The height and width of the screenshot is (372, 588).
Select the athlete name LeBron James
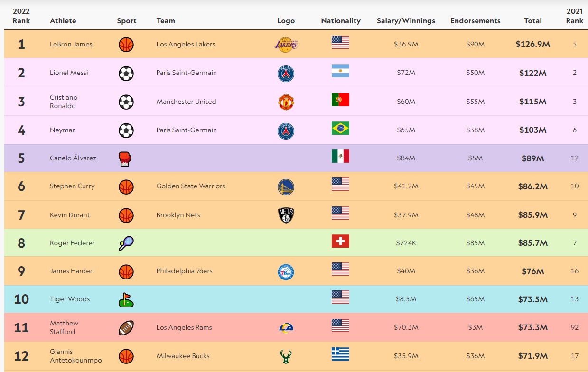71,44
